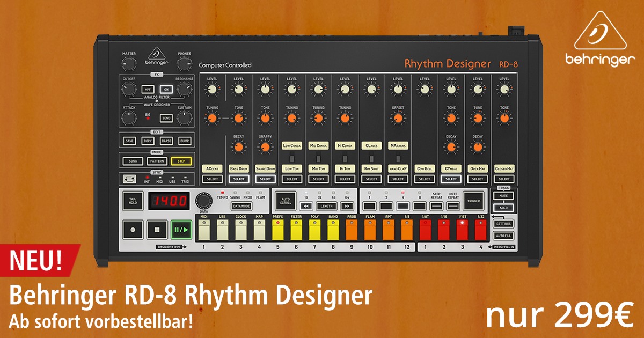This screenshot has width=644, height=338.
Task: Click yellow step key 5 labeled PREFS
Action: (x=278, y=230)
